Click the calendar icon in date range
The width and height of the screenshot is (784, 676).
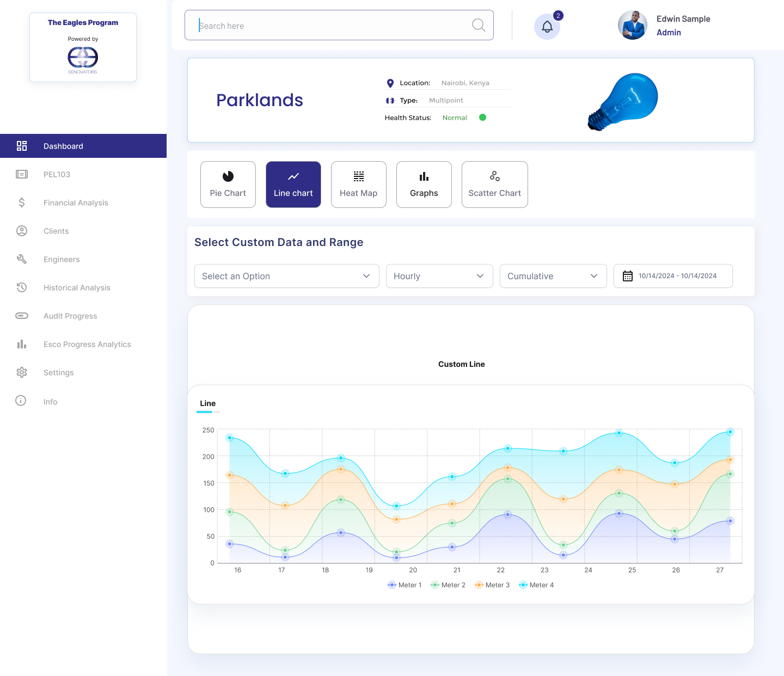click(628, 276)
